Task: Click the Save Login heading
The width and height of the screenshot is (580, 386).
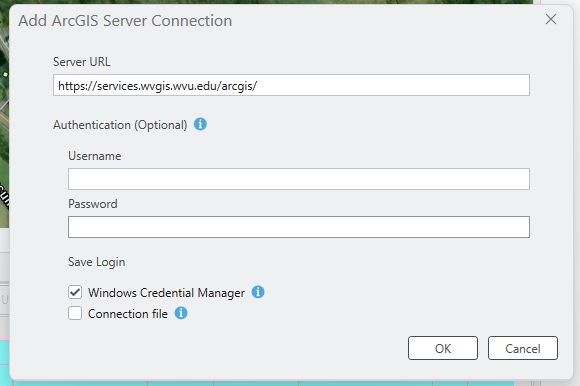Action: click(97, 262)
